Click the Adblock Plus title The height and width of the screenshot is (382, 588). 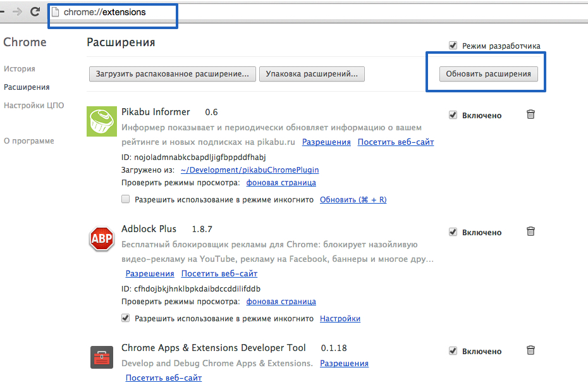coord(149,229)
